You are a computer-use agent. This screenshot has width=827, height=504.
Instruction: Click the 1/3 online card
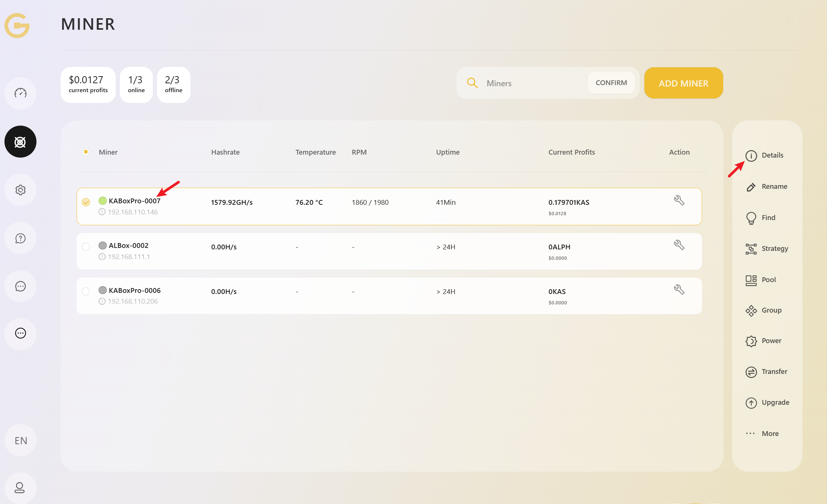(x=136, y=85)
